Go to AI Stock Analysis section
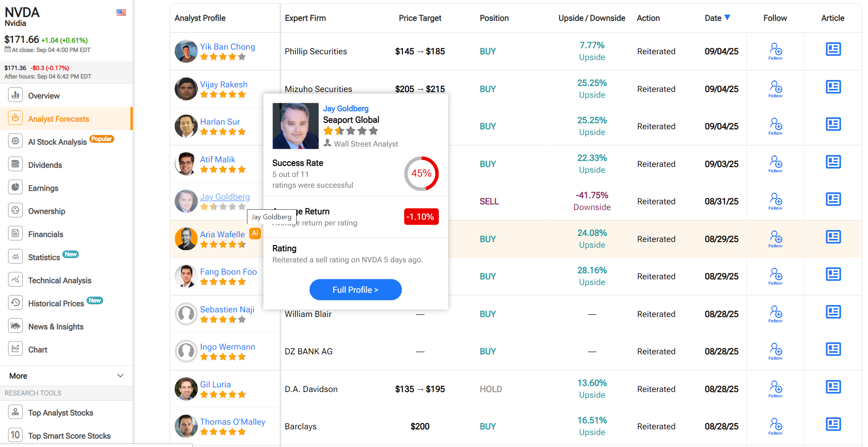The image size is (868, 447). pyautogui.click(x=57, y=142)
